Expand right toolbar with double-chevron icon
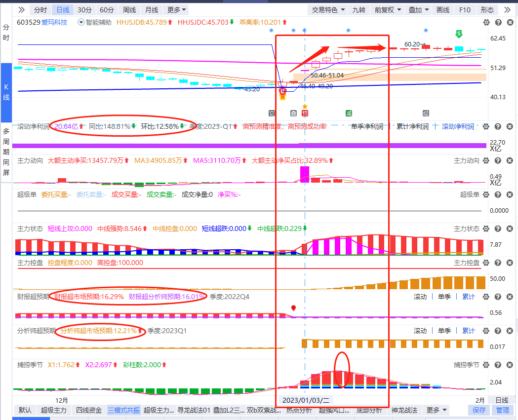This screenshot has height=420, width=518. [508, 10]
